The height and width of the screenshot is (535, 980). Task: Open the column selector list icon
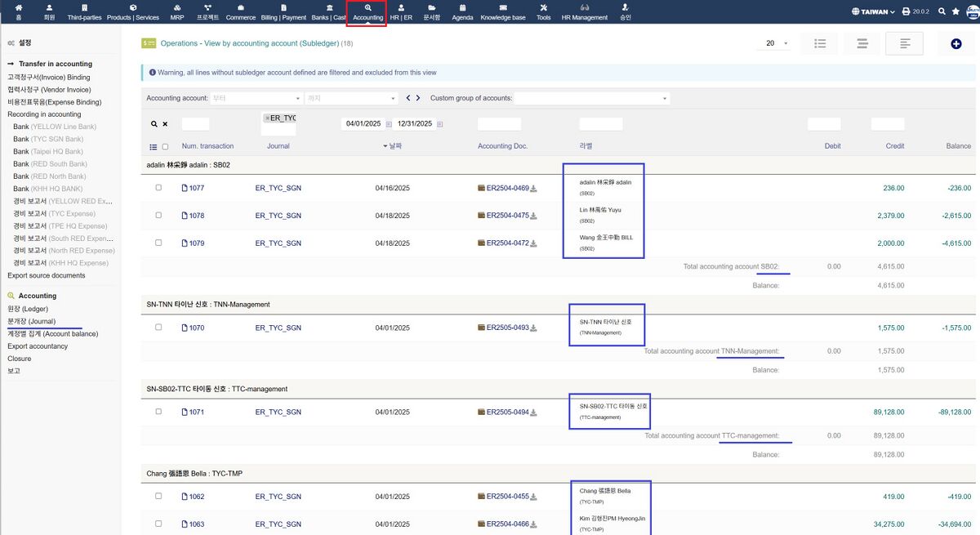pos(154,147)
